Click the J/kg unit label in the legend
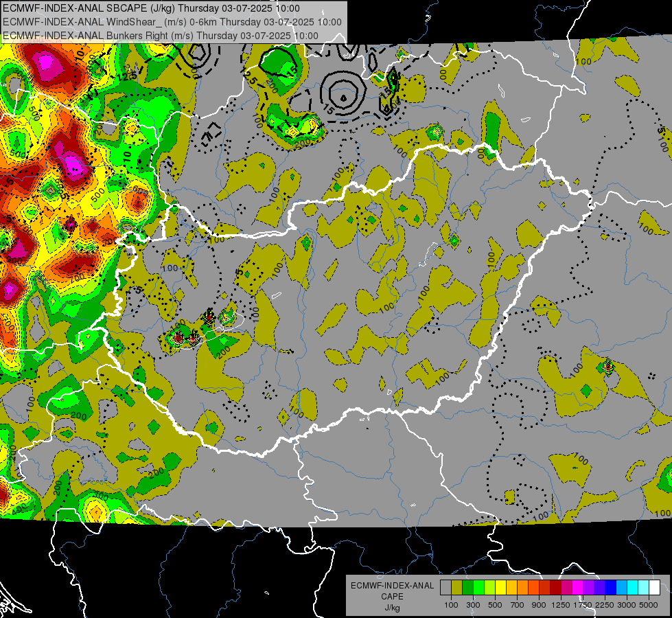Image resolution: width=672 pixels, height=618 pixels. [x=392, y=608]
